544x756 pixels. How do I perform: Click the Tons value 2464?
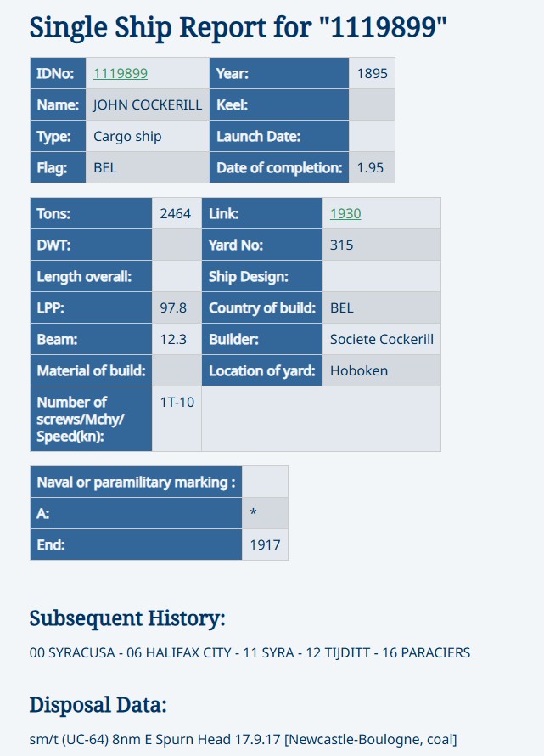[x=176, y=214]
